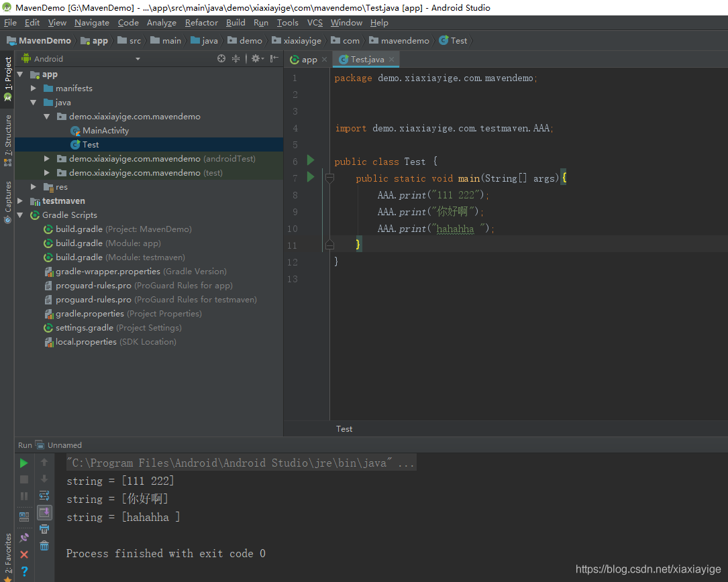Screen dimensions: 728x582
Task: Click the up stack trace arrow
Action: click(44, 462)
